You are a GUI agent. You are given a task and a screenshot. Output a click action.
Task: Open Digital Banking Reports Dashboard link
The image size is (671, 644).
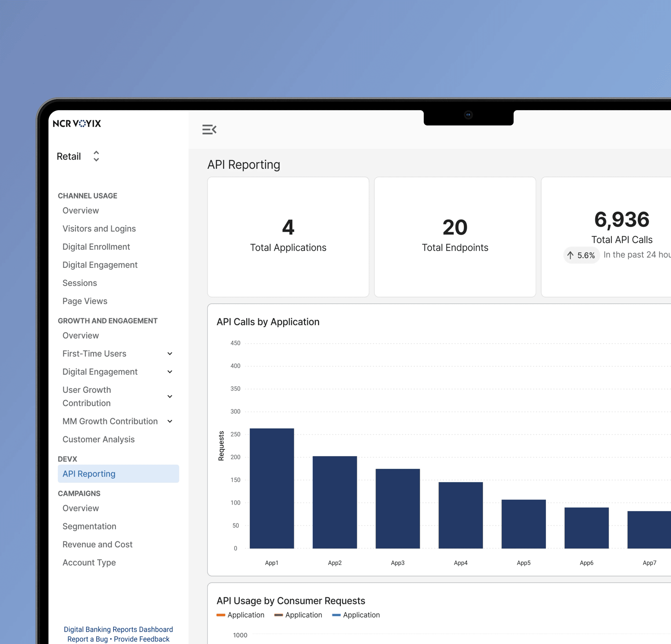(x=118, y=629)
